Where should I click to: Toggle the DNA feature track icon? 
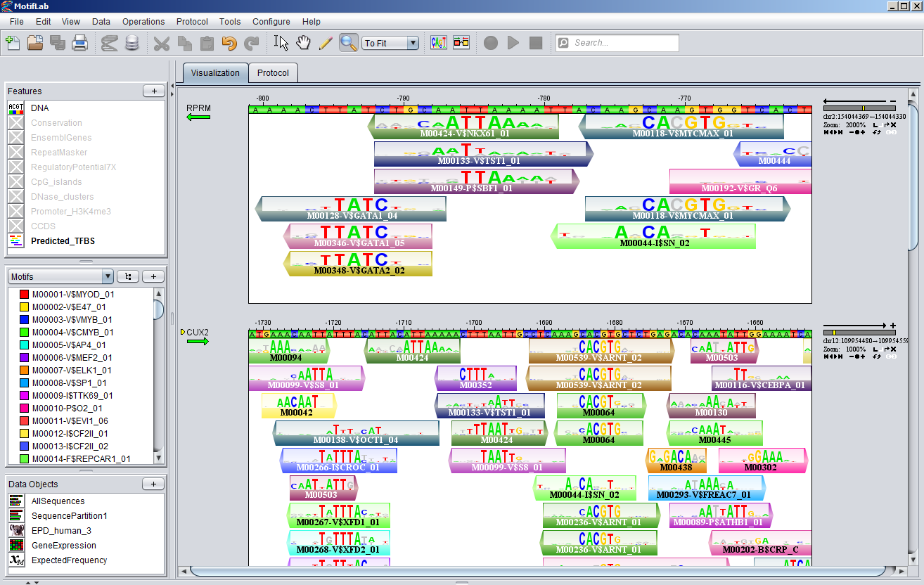[x=16, y=108]
